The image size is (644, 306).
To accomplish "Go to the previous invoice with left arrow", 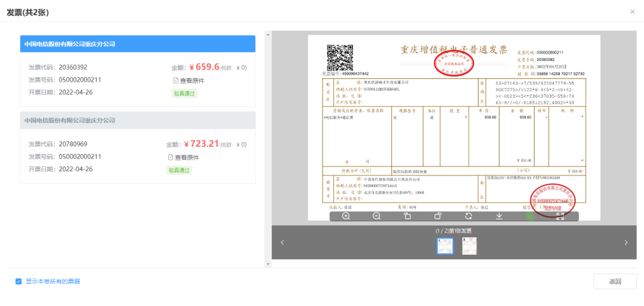I will pos(282,242).
